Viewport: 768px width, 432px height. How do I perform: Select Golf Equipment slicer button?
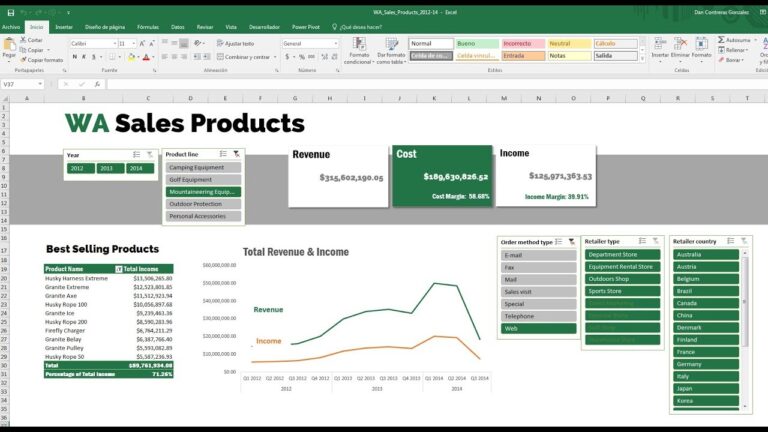click(x=203, y=180)
